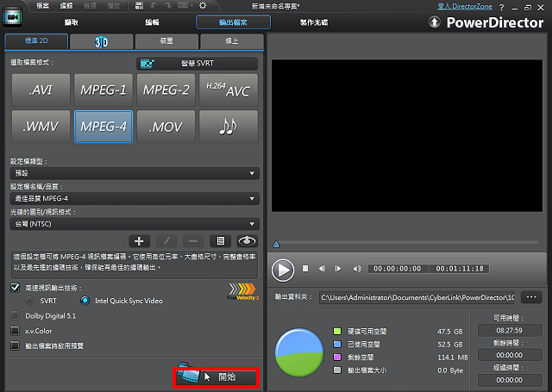Choose the MPEG-2 format button

166,90
